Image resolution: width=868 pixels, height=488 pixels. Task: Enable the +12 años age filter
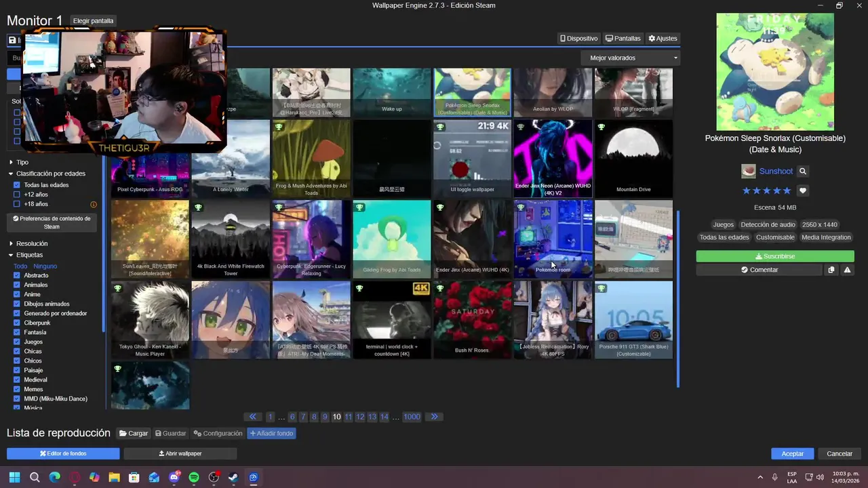click(17, 195)
